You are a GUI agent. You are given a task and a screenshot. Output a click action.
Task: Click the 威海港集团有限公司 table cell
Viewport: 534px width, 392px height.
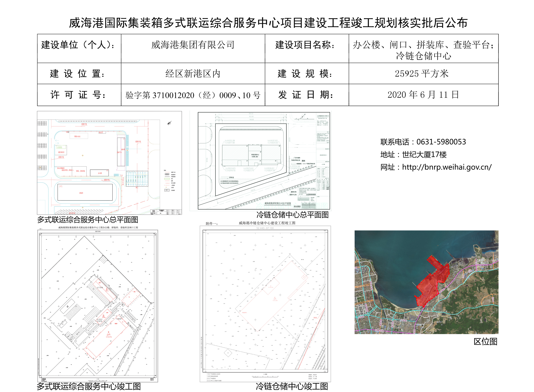pos(193,45)
